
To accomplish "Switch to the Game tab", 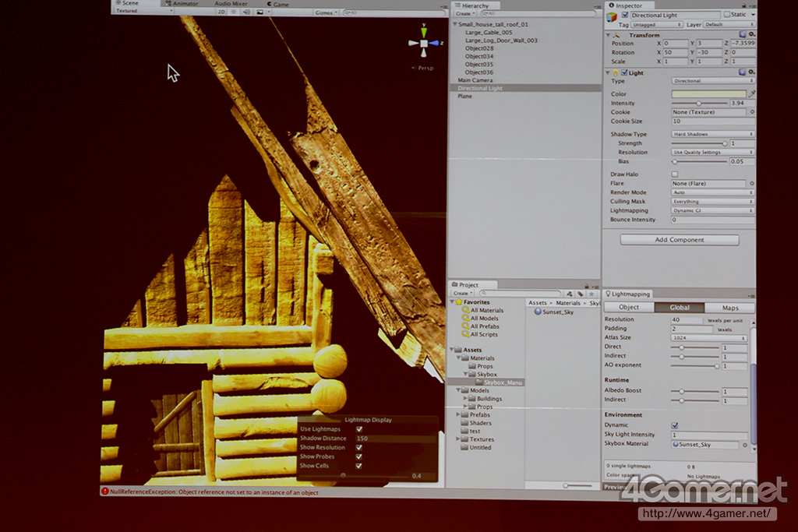I will (x=277, y=4).
